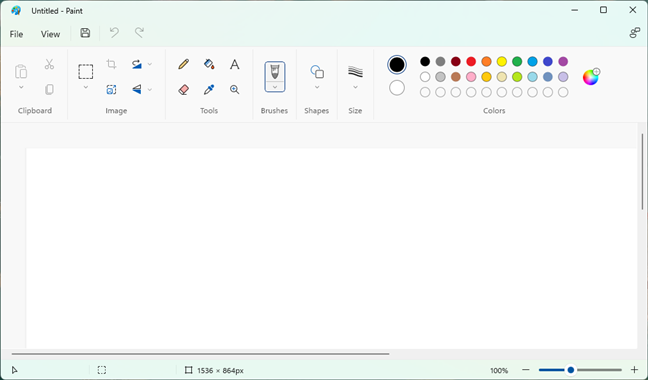Screen dimensions: 648x380
Task: Pick the pink color swatch
Action: pos(471,77)
